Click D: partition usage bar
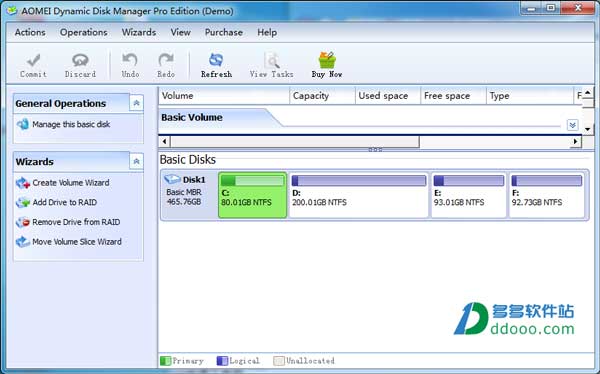The image size is (600, 374). pyautogui.click(x=359, y=181)
